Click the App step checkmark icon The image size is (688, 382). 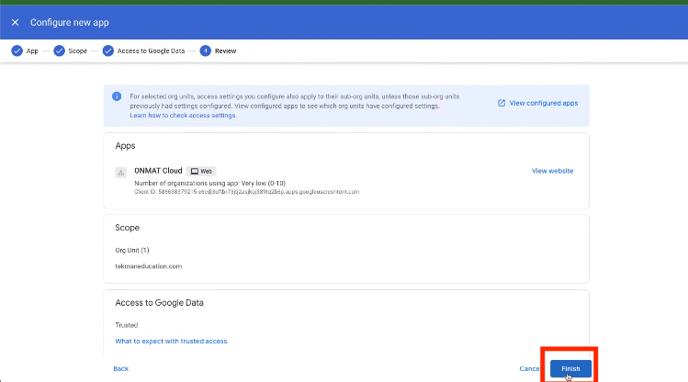(x=17, y=51)
